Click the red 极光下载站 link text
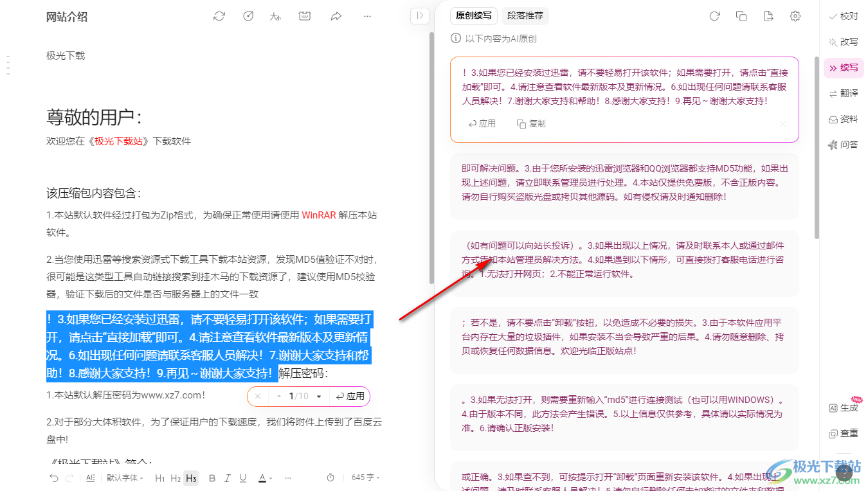 [x=119, y=141]
